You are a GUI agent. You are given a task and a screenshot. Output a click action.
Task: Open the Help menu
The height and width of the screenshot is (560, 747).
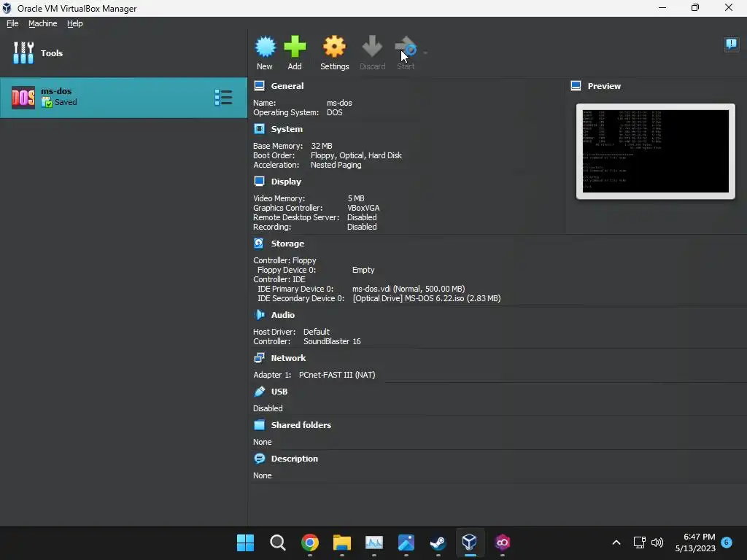(75, 23)
